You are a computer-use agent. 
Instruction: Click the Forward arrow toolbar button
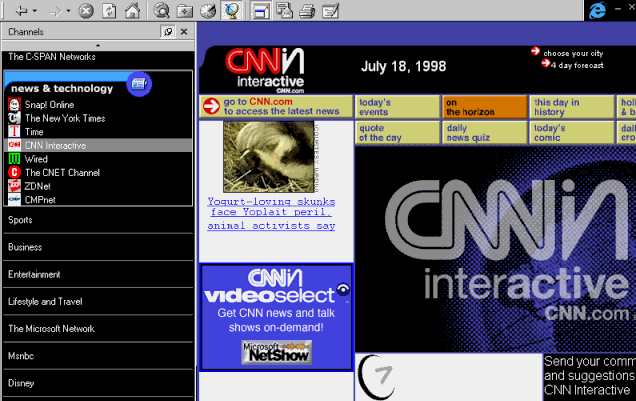click(x=55, y=11)
